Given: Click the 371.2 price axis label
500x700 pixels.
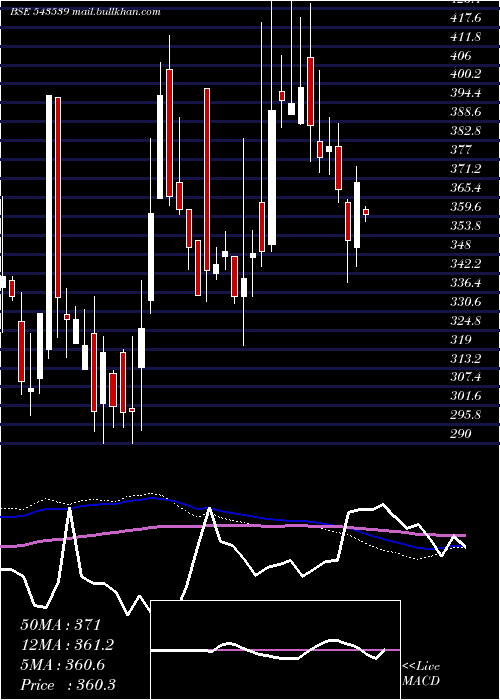Looking at the screenshot, I should [x=466, y=169].
